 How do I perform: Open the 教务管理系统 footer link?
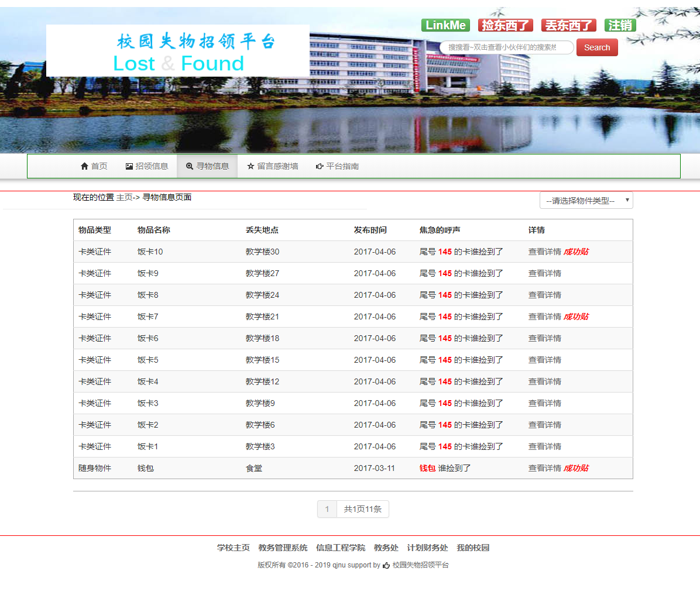point(282,548)
